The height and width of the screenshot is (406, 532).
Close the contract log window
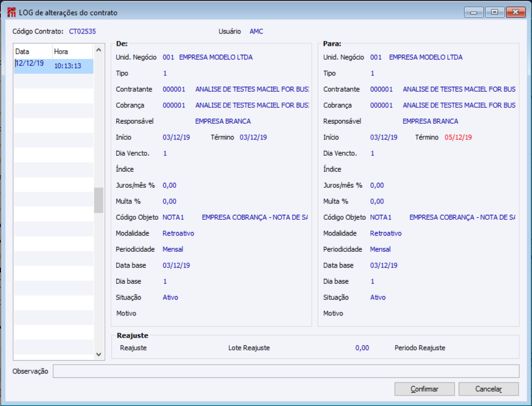[x=515, y=12]
